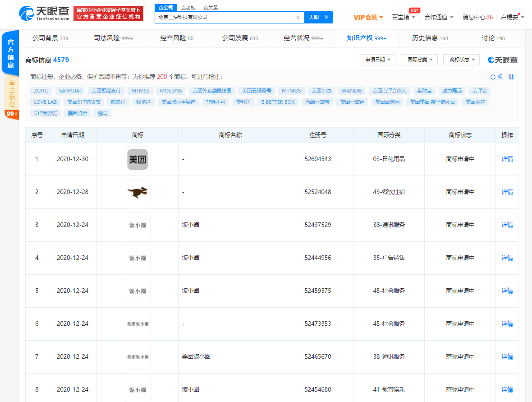Expand the 国际分类 filter dropdown

point(419,60)
